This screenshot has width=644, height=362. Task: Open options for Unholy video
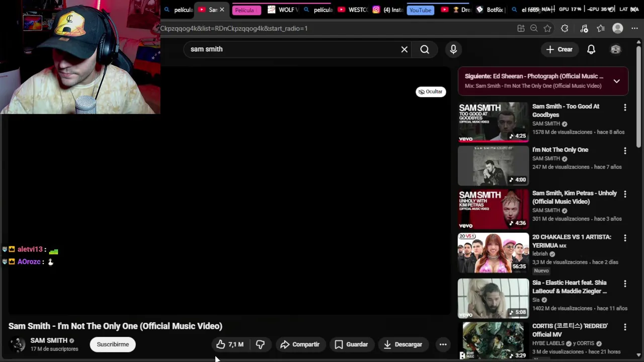(x=625, y=194)
